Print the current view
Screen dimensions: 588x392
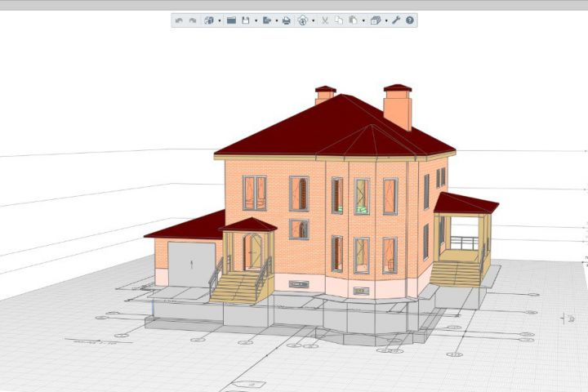(x=287, y=20)
